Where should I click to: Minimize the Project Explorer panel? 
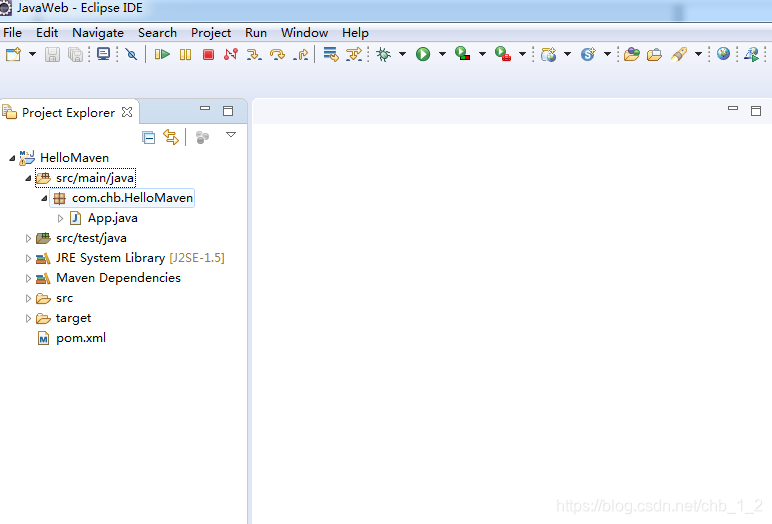[205, 108]
